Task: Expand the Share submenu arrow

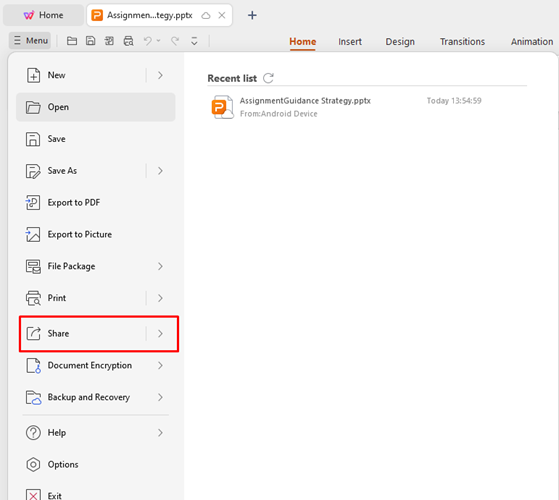Action: click(x=160, y=334)
